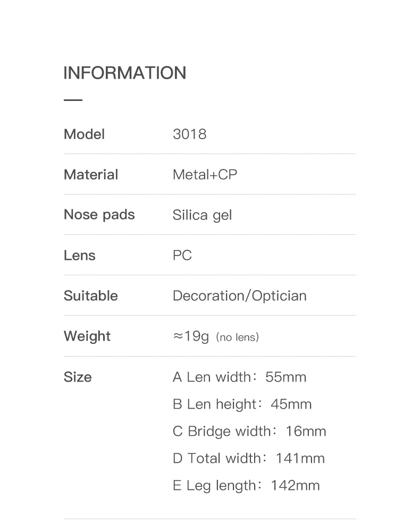
Task: Select the Model label
Action: pos(84,134)
